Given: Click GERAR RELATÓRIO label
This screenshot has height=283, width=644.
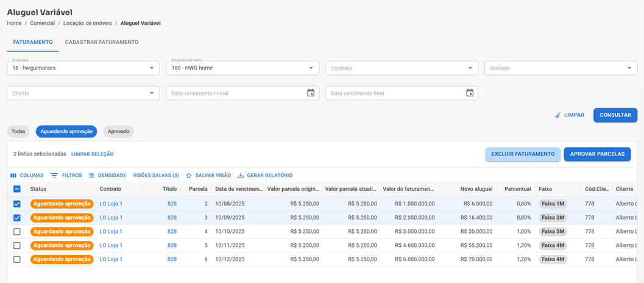Looking at the screenshot, I should 270,175.
